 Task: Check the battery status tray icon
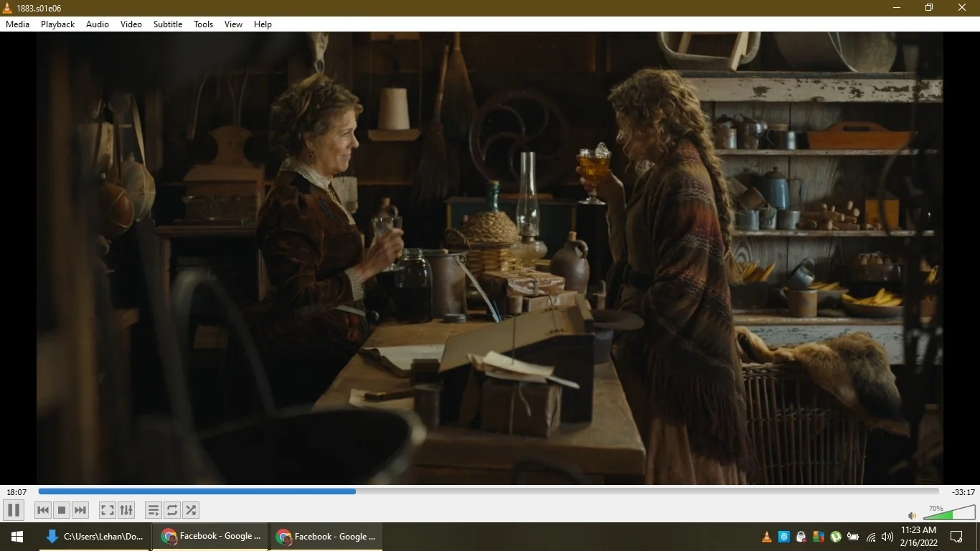point(853,537)
